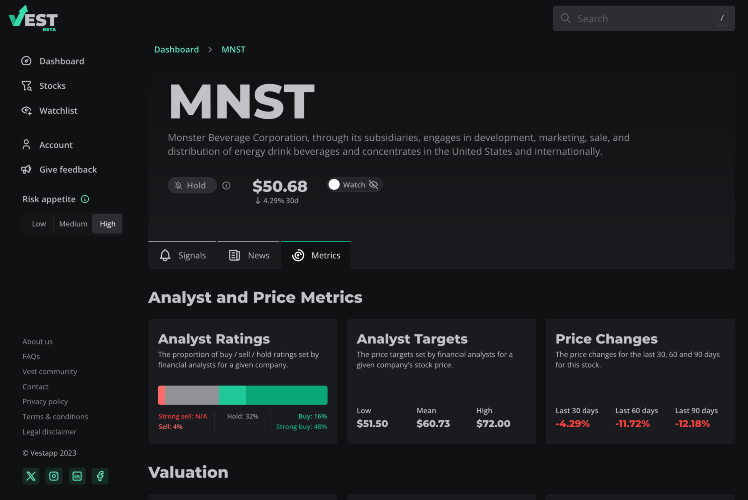Open Watchlist from the sidebar

[58, 111]
